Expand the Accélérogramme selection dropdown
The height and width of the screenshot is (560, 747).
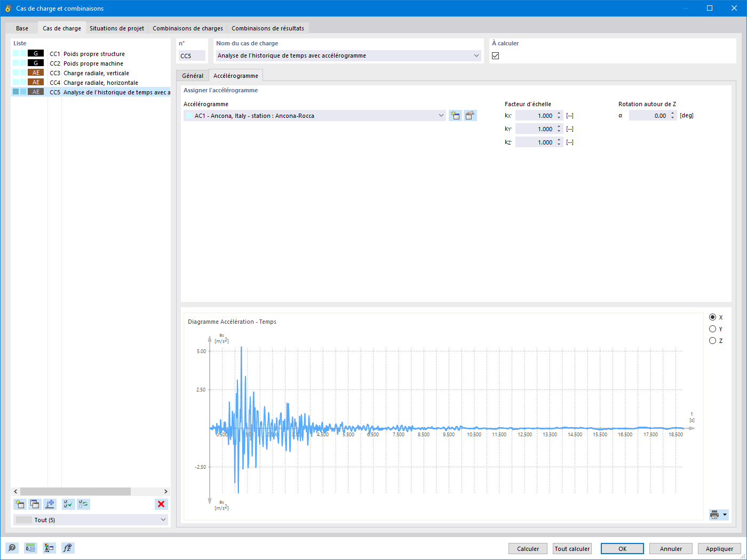point(441,115)
